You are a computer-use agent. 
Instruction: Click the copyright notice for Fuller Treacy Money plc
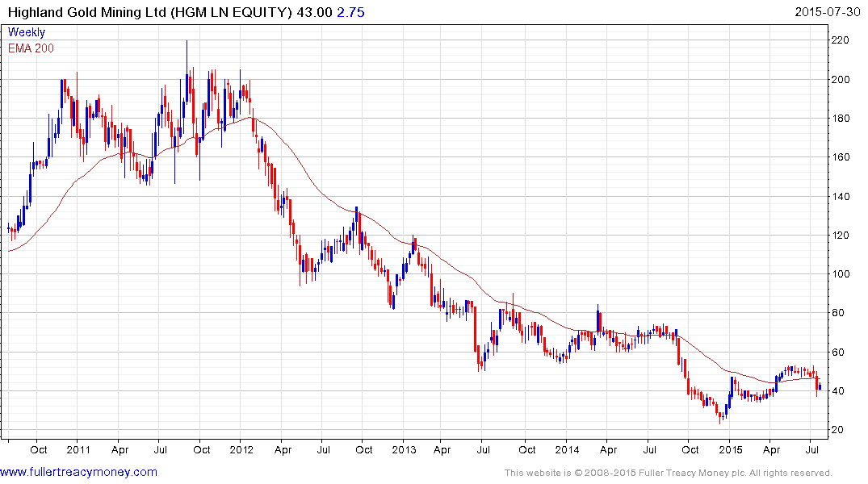coord(669,473)
